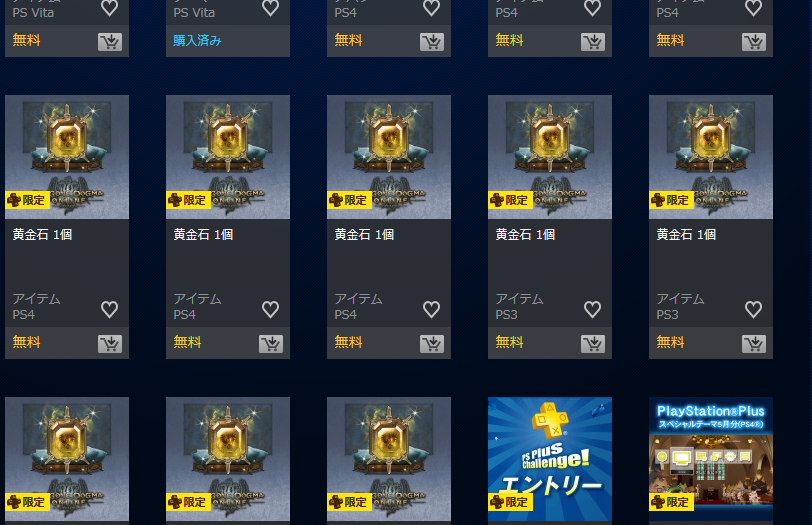
Task: Click cart icon on top-left PS Vita item
Action: (110, 42)
